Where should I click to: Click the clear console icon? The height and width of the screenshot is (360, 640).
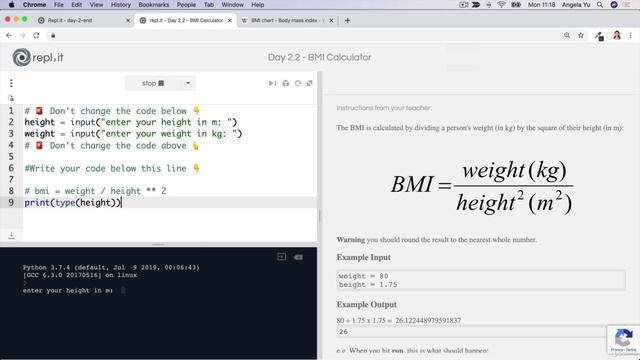pyautogui.click(x=298, y=257)
